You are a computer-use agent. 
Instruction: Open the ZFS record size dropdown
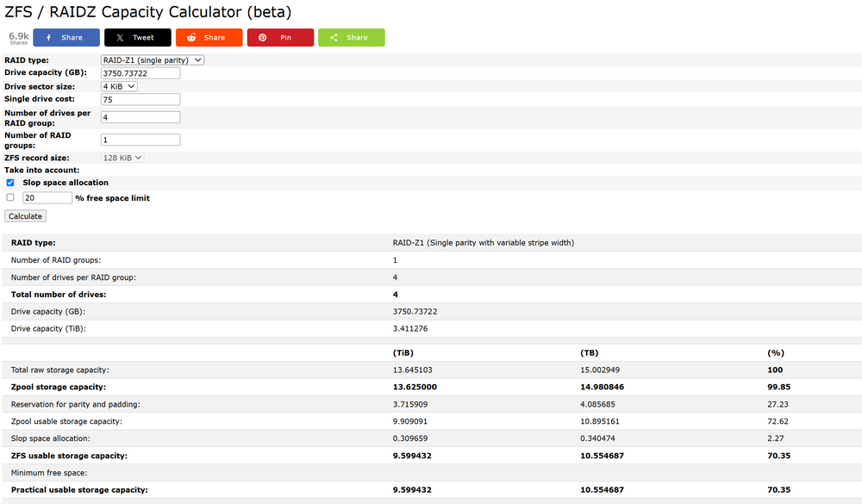pos(122,158)
